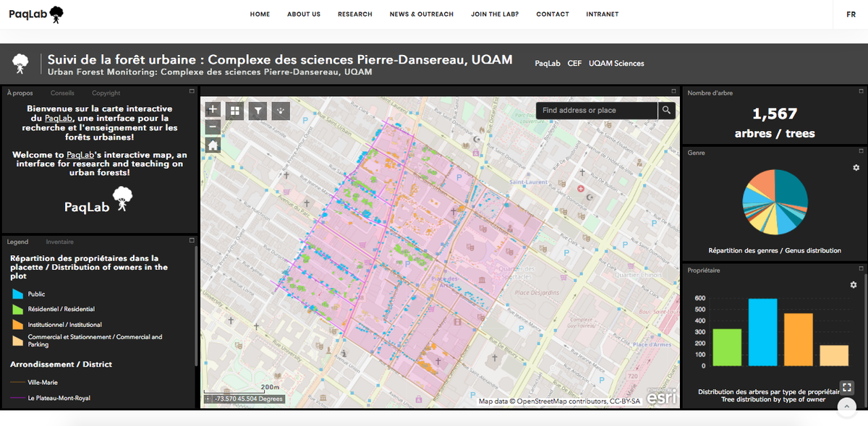Click the magnifier search button
This screenshot has height=426, width=868.
point(667,110)
